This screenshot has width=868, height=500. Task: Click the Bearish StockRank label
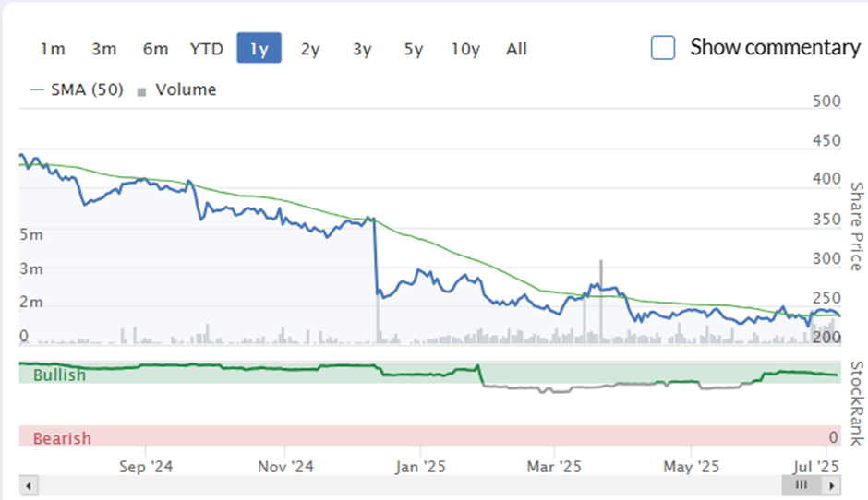click(x=62, y=438)
